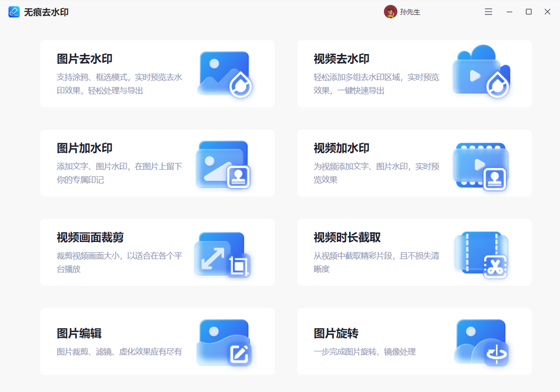Image resolution: width=560 pixels, height=392 pixels.
Task: Select the 图片去水印 picture watermark removal icon
Action: 223,74
